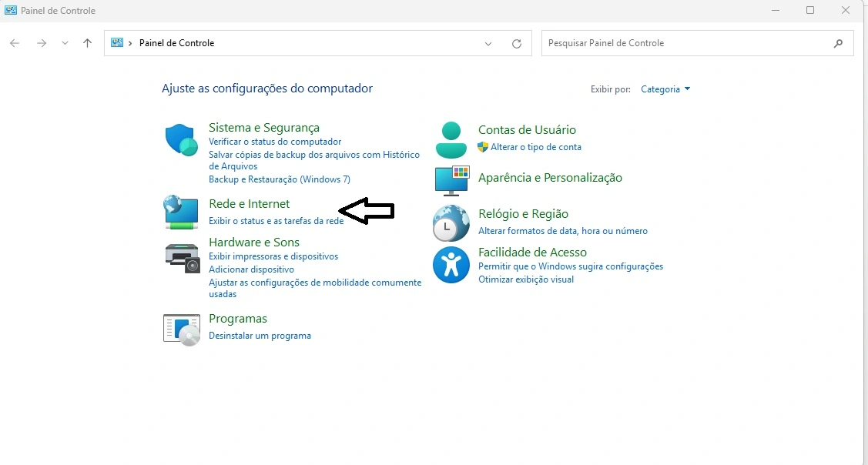Open Relógio e Região category
Image resolution: width=868 pixels, height=465 pixels.
(523, 214)
